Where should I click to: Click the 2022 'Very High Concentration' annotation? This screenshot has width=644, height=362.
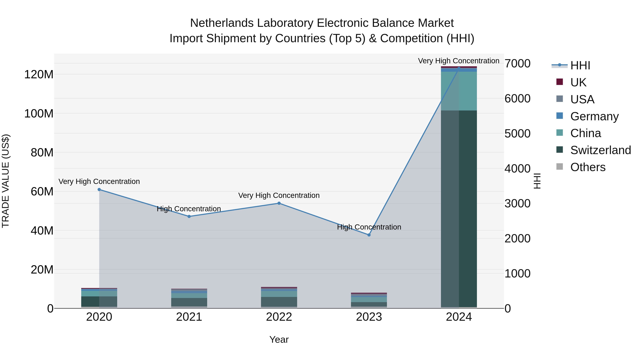tap(279, 195)
